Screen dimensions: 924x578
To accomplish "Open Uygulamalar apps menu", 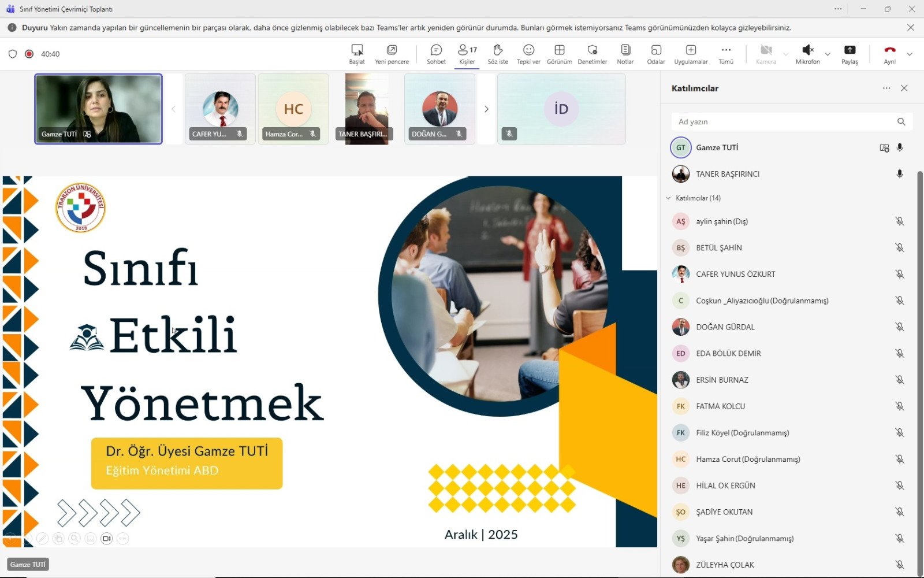I will click(691, 54).
